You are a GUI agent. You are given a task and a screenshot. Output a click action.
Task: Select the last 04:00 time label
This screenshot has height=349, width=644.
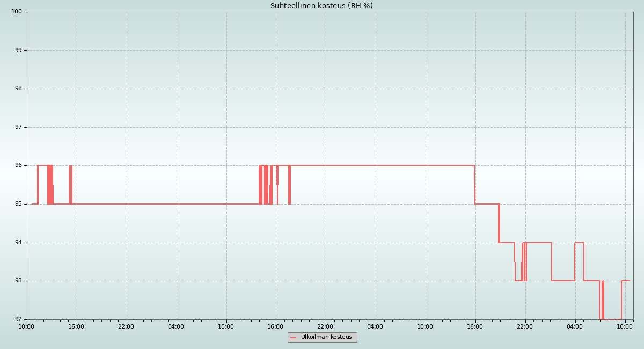pos(575,326)
